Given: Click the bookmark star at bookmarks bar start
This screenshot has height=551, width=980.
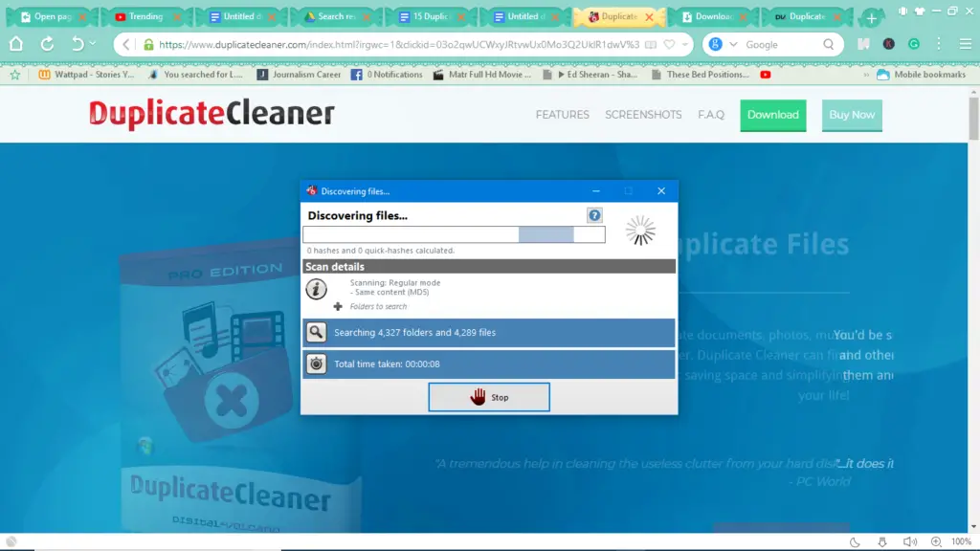Looking at the screenshot, I should pyautogui.click(x=15, y=75).
